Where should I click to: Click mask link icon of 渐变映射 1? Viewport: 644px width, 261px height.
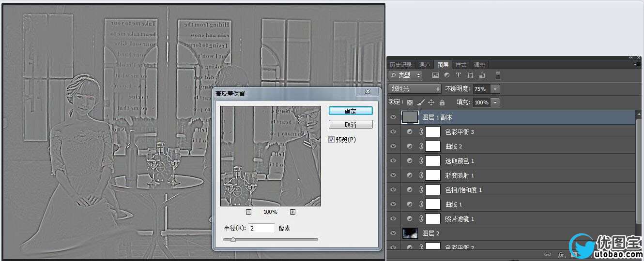click(x=421, y=175)
